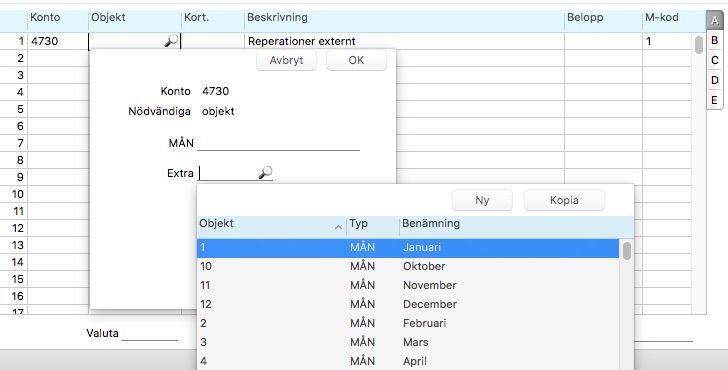The width and height of the screenshot is (728, 370).
Task: Click the M-kod cell in row 6
Action: 667,126
